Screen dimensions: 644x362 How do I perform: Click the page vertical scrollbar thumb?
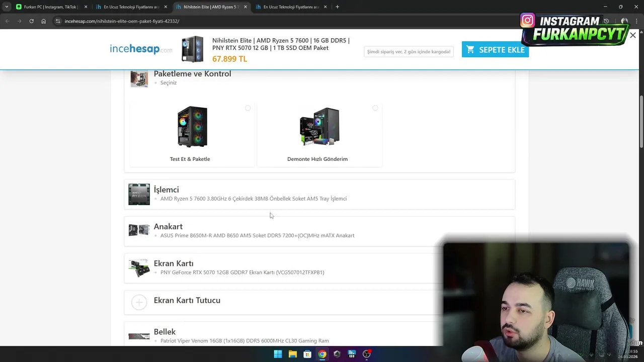point(641,121)
